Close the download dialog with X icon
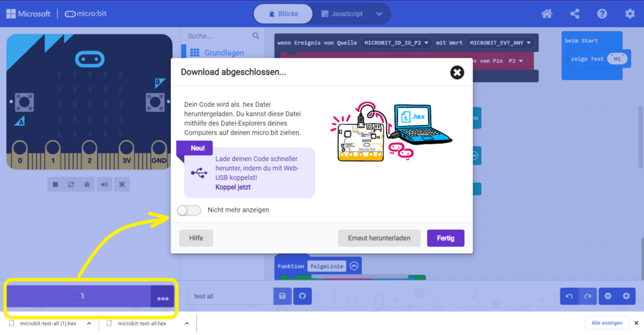Image resolution: width=644 pixels, height=335 pixels. 457,73
